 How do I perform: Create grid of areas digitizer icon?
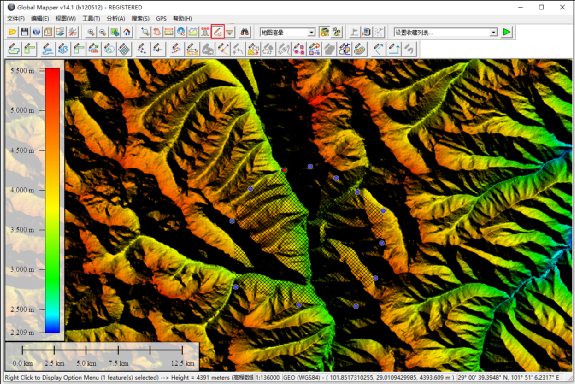(125, 49)
